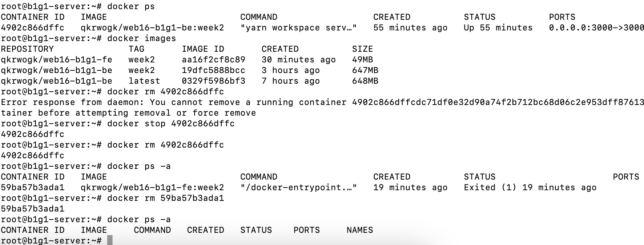Screen dimensions: 644x245
Task: Click '30 minutes ago' created value
Action: pos(299,60)
